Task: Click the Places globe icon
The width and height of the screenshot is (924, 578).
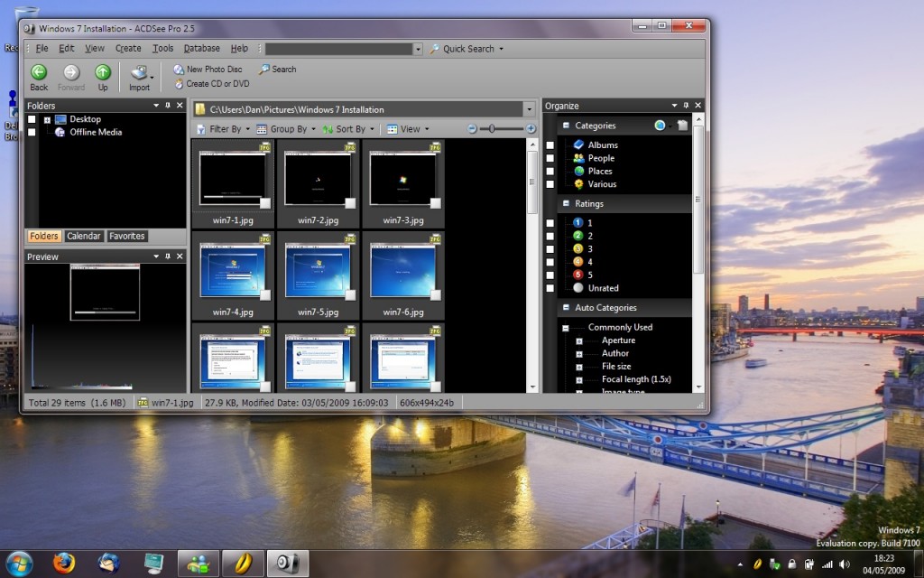Action: pyautogui.click(x=578, y=171)
